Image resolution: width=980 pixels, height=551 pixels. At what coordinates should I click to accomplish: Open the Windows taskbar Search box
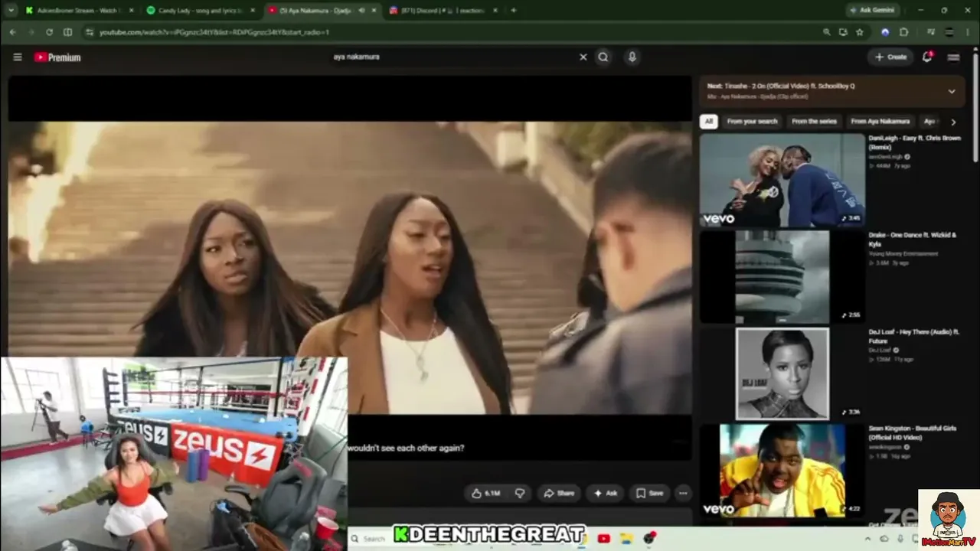pyautogui.click(x=371, y=539)
